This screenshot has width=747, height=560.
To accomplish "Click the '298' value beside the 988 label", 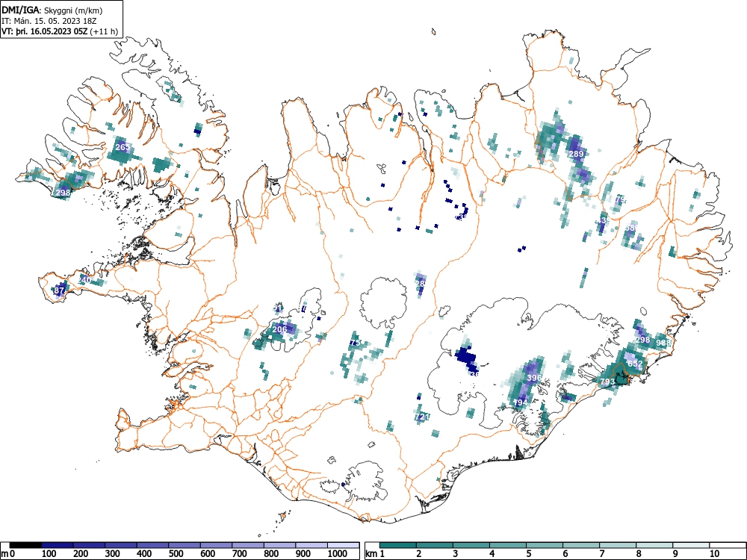I will pyautogui.click(x=642, y=340).
